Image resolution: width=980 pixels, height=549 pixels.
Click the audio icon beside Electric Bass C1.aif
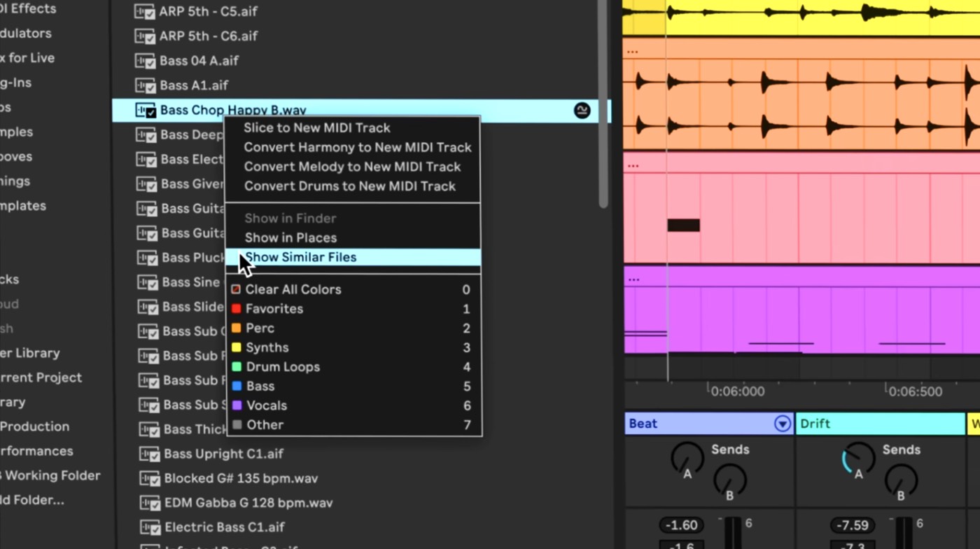pos(149,527)
